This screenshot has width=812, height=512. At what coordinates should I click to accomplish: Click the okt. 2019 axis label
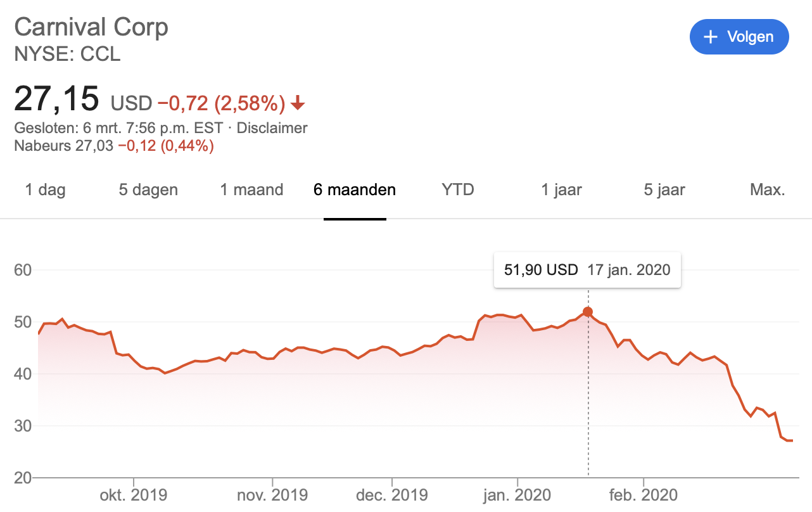click(x=133, y=495)
